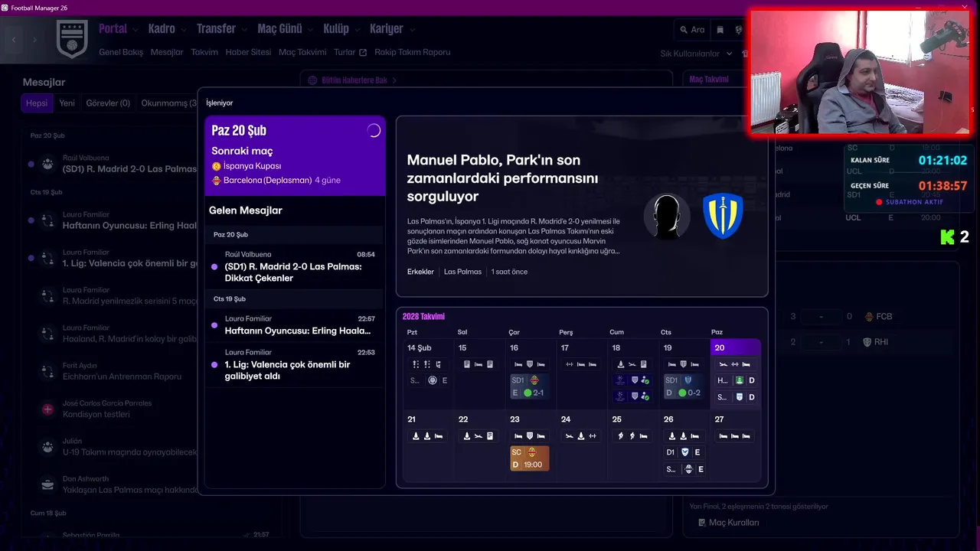Expand the Portal menu chevron
This screenshot has height=551, width=980.
click(x=135, y=30)
